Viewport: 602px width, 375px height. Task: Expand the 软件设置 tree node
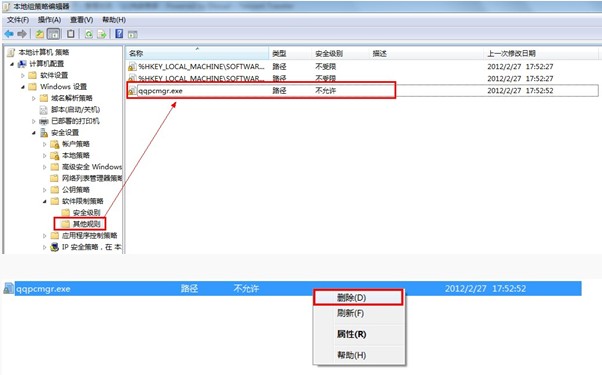click(x=22, y=75)
